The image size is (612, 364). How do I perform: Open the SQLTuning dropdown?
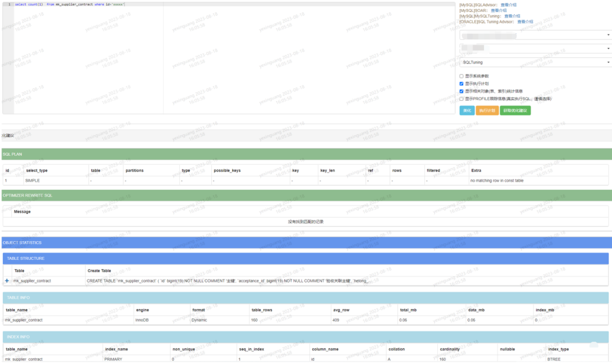click(535, 62)
